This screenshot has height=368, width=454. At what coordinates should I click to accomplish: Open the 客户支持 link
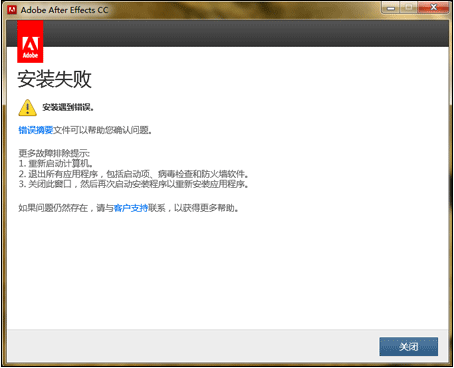(x=131, y=208)
